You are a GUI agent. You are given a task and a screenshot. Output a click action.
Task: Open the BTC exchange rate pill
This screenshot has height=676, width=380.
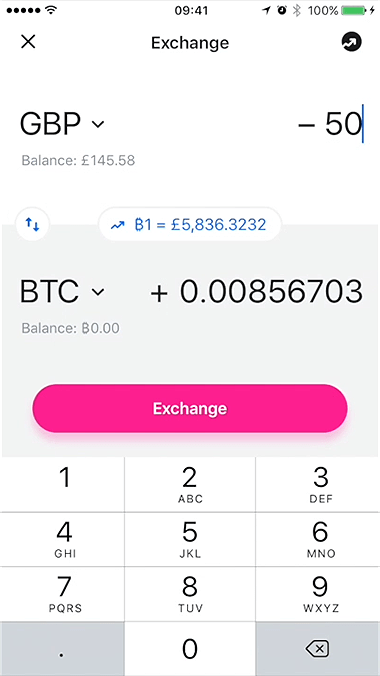pyautogui.click(x=190, y=224)
